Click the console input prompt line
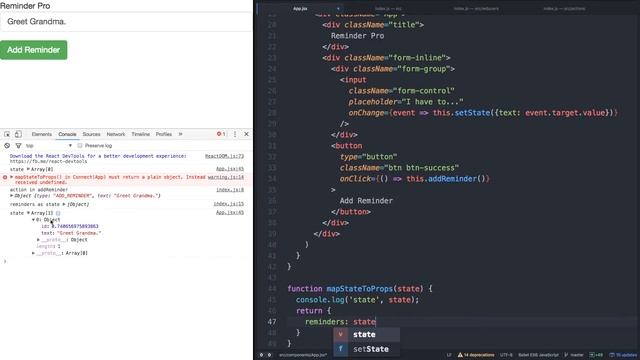 click(x=126, y=261)
